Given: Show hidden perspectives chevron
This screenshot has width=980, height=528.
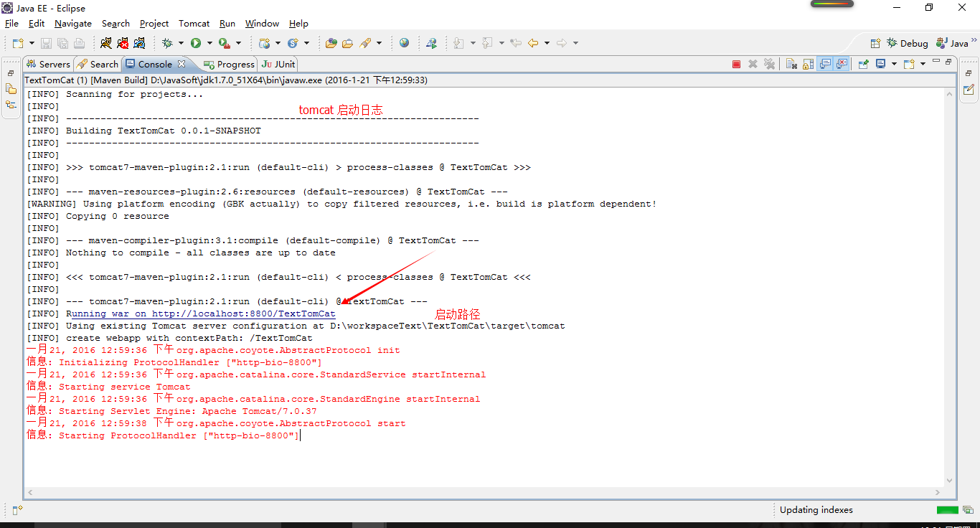Looking at the screenshot, I should [974, 40].
